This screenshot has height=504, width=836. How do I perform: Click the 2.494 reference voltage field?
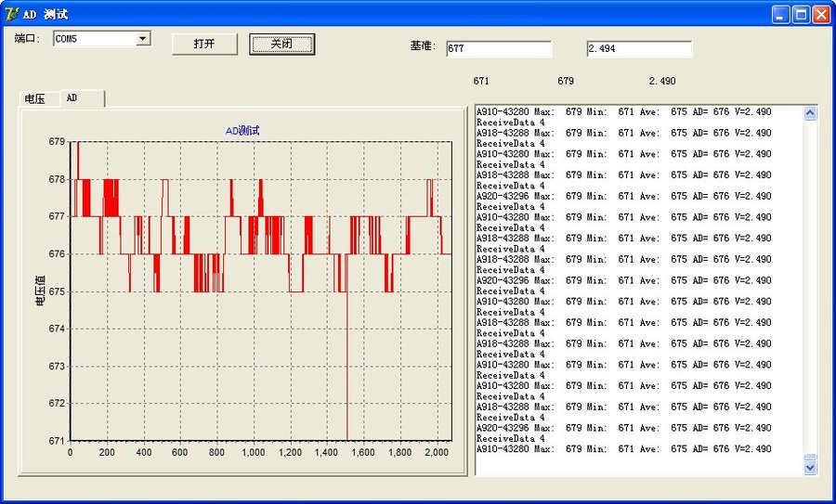coord(638,49)
